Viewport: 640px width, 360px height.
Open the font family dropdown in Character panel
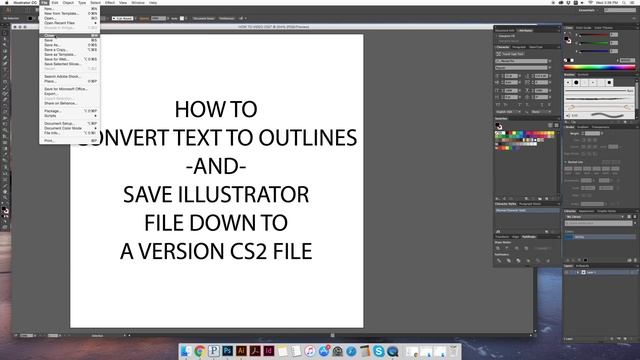click(x=550, y=61)
